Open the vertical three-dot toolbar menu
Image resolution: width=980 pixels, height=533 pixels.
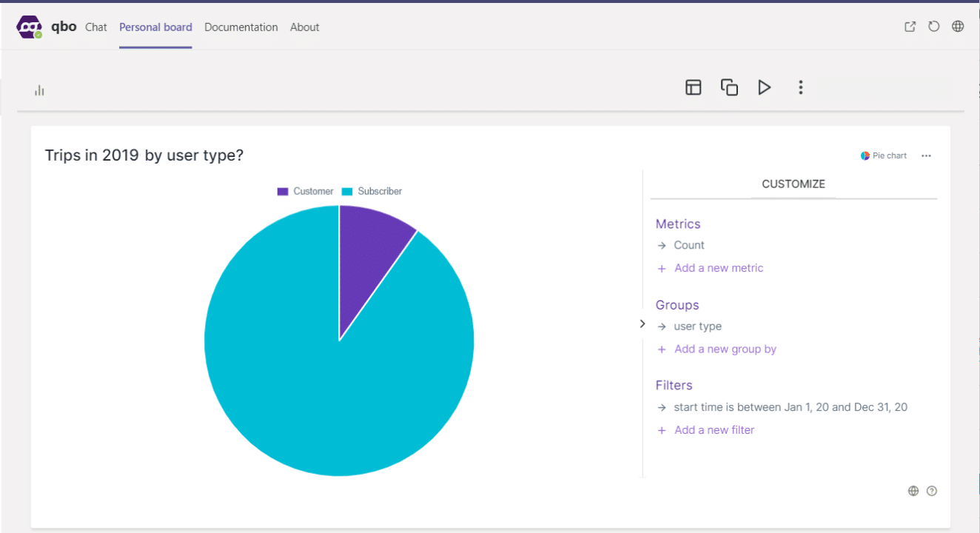tap(800, 87)
